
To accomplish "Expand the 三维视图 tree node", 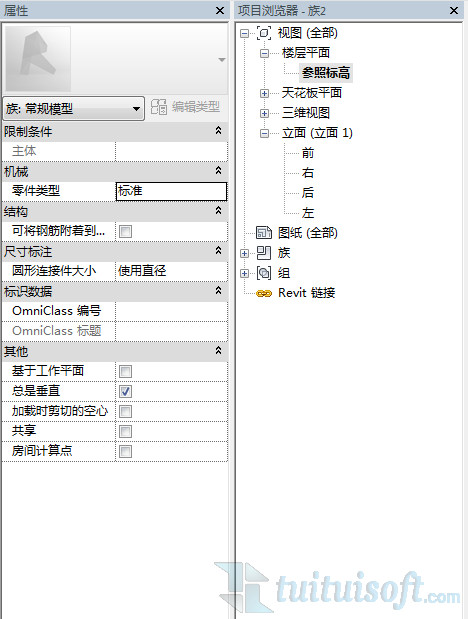I will coord(264,113).
